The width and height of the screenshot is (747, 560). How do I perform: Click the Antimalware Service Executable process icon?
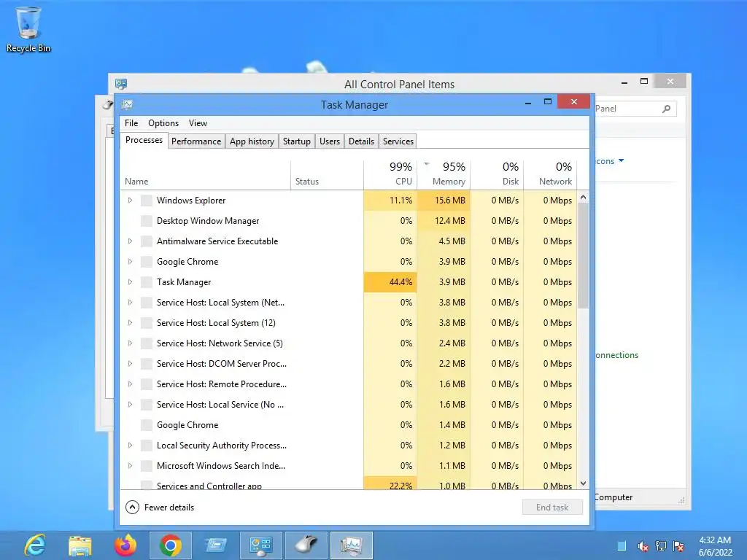[x=146, y=241]
